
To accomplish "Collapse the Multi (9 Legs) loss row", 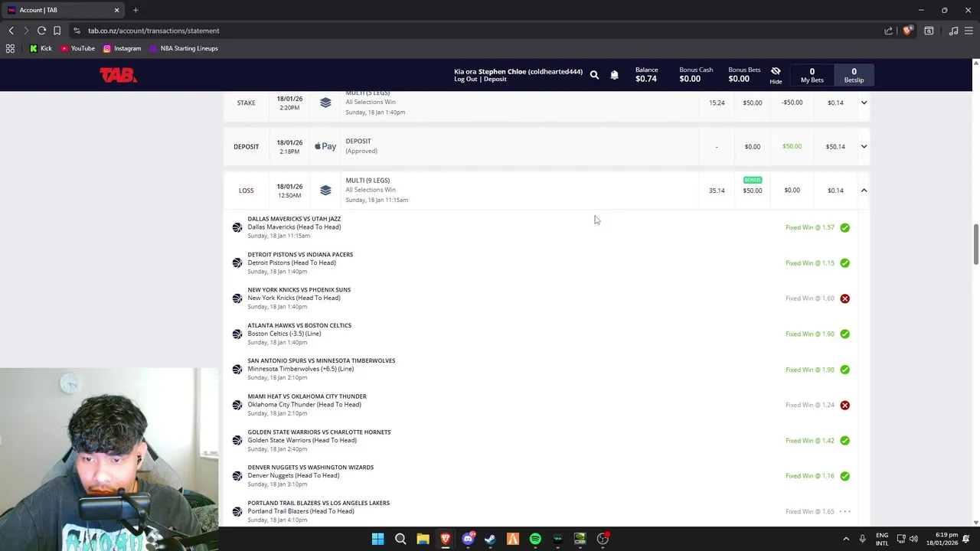I will [864, 191].
